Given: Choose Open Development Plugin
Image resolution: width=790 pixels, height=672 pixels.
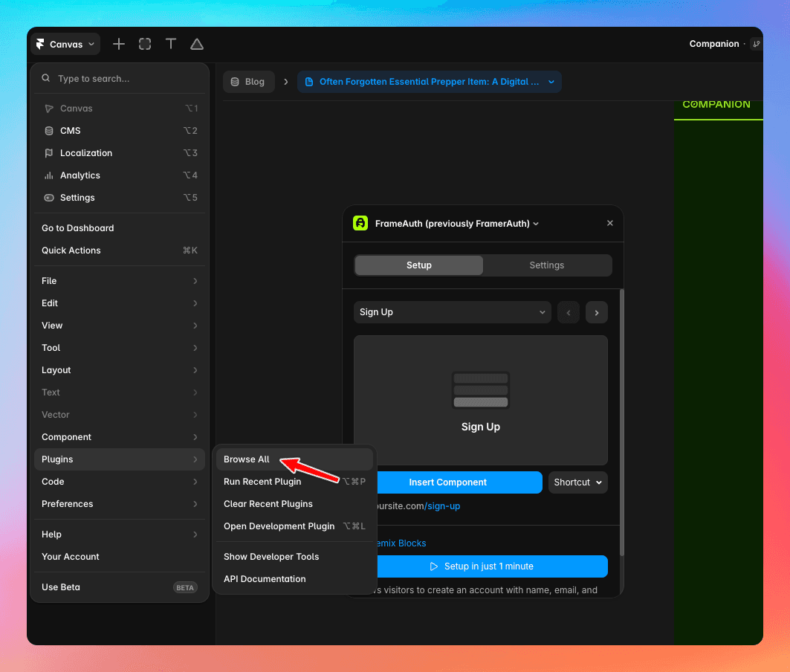Looking at the screenshot, I should pos(295,526).
